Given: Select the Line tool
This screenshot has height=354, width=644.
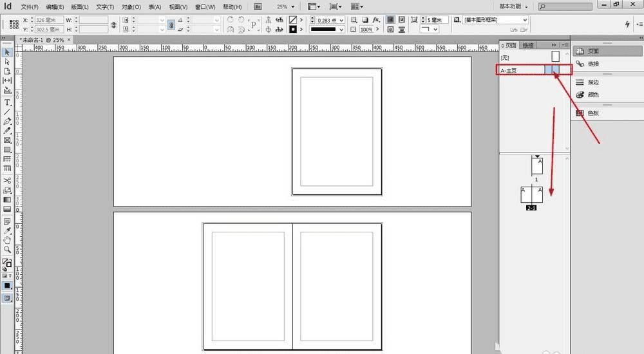Looking at the screenshot, I should tap(7, 112).
